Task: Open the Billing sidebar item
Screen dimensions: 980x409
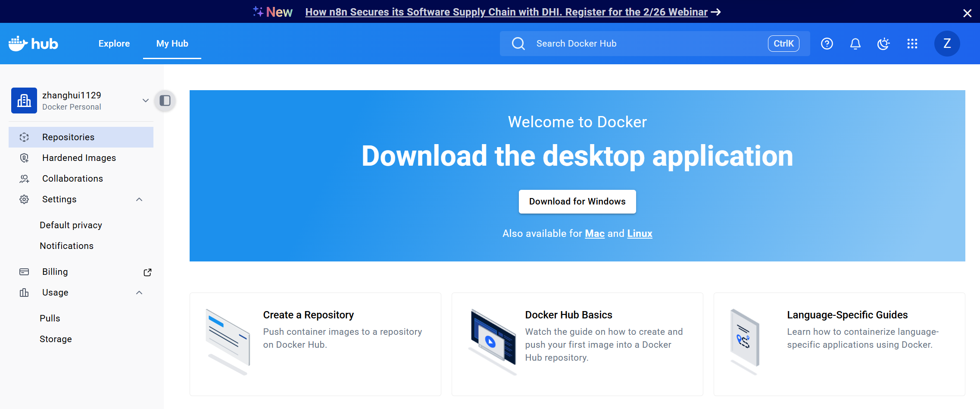Action: click(x=81, y=272)
